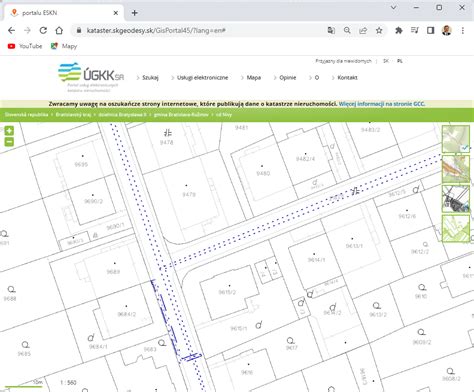The image size is (474, 392).
Task: Open media control playlist icon
Action: click(x=415, y=30)
